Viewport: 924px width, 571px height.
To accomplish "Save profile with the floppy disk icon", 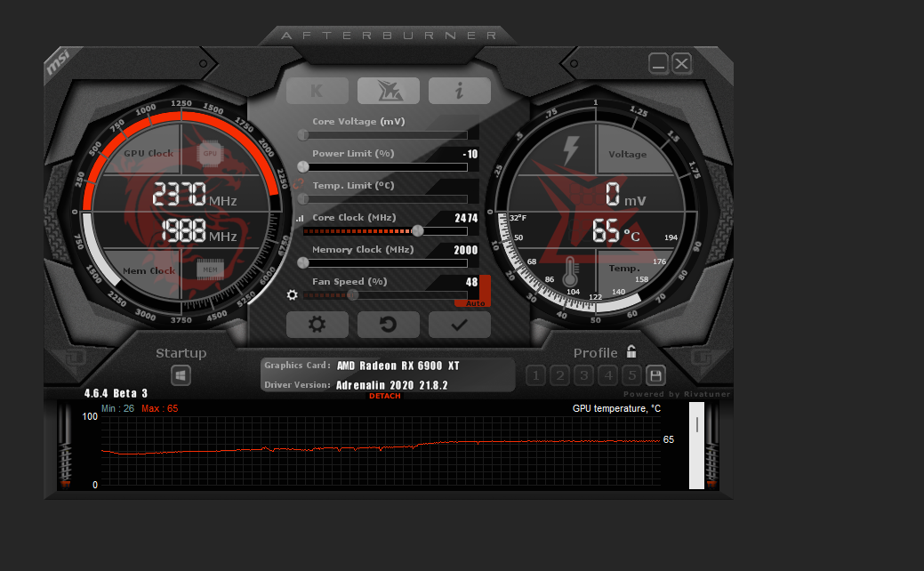I will click(656, 375).
